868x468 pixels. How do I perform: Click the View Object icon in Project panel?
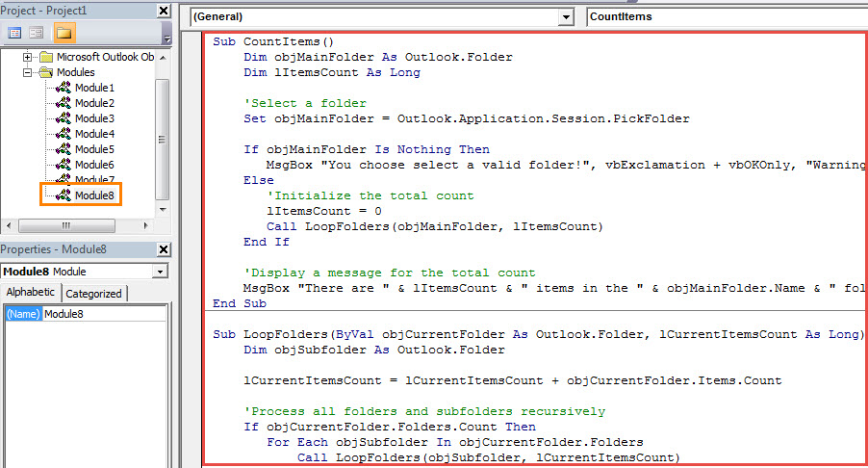coord(37,34)
